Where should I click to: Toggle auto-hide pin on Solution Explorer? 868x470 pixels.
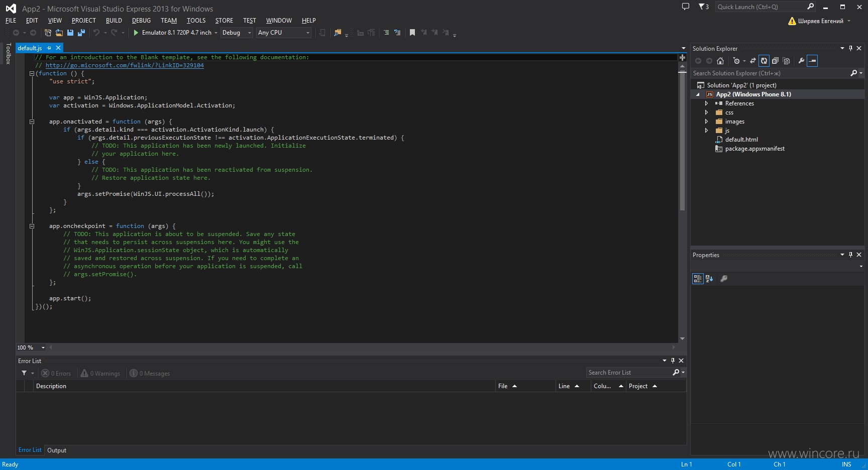coord(850,48)
